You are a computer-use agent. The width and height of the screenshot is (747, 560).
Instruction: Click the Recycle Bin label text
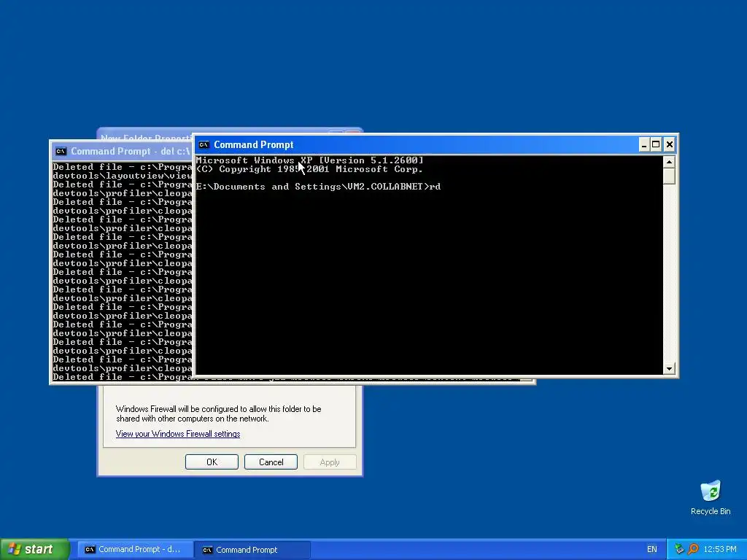[711, 511]
